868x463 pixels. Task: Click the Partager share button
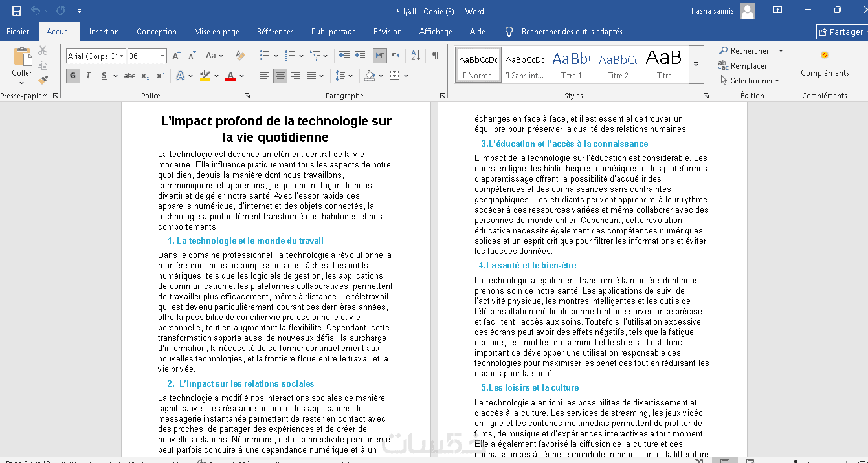[x=841, y=32]
